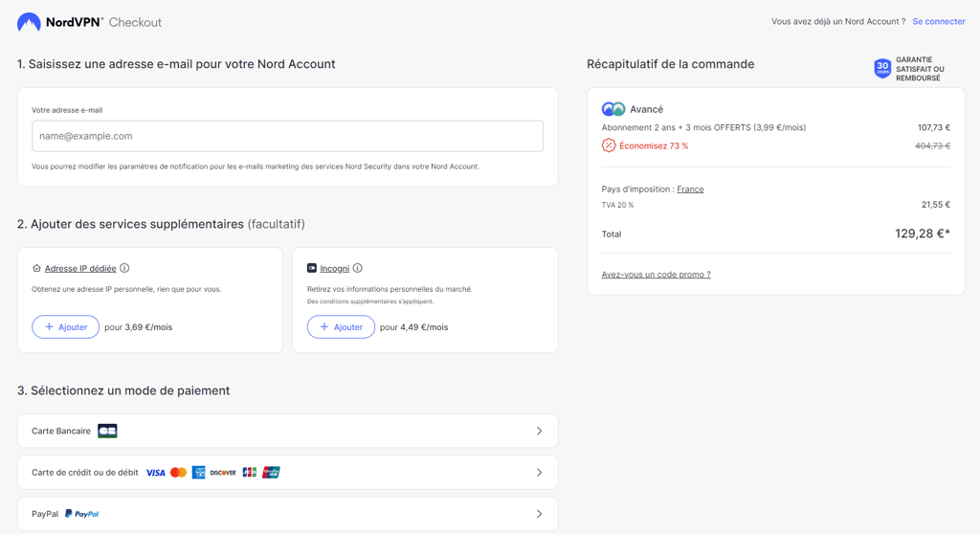Image resolution: width=980 pixels, height=534 pixels.
Task: Click the UnionPay card logo
Action: (x=271, y=473)
